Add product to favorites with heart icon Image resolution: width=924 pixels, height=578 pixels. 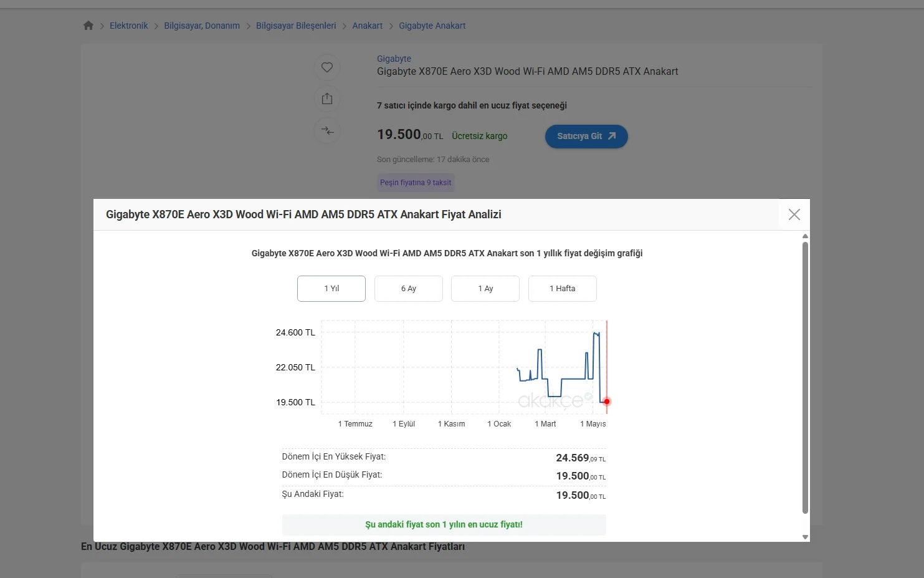tap(327, 67)
